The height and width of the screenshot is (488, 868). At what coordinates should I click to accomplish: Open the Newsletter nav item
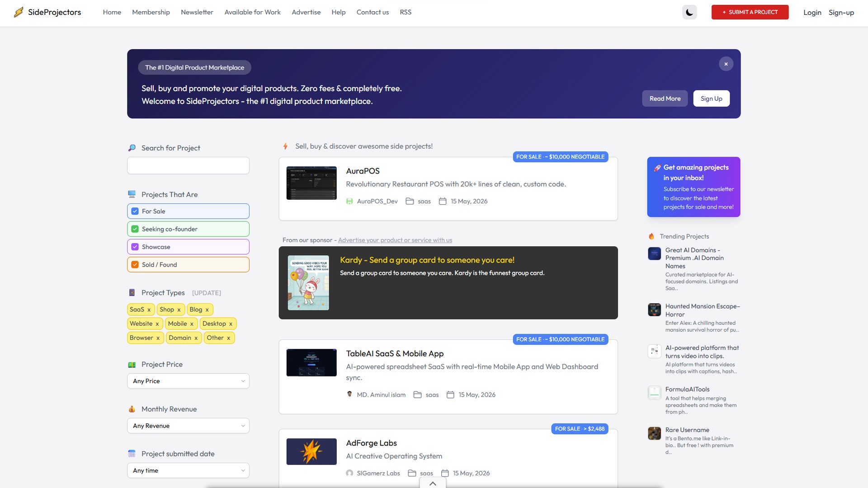tap(197, 12)
